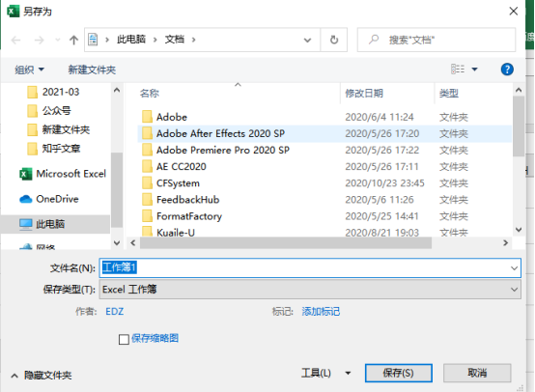
Task: Click the horizontal scrollbar thumb
Action: 286,243
